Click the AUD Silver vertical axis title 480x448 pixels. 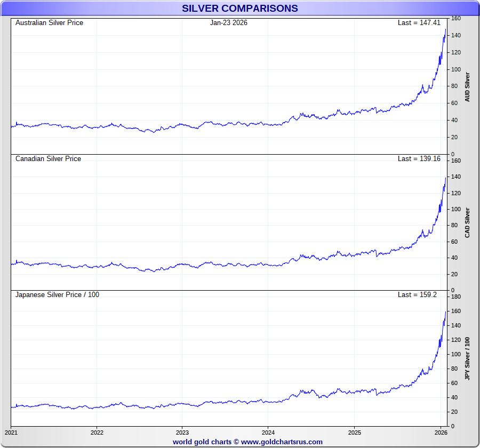coord(468,87)
